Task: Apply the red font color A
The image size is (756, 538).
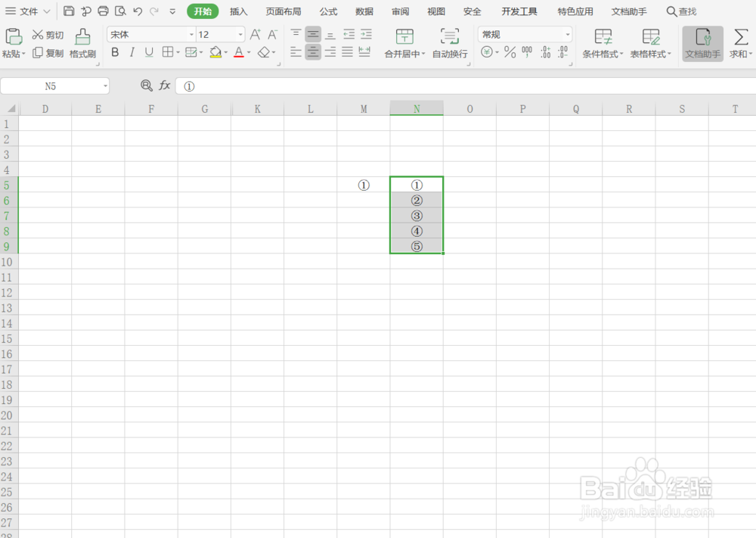Action: click(x=239, y=52)
